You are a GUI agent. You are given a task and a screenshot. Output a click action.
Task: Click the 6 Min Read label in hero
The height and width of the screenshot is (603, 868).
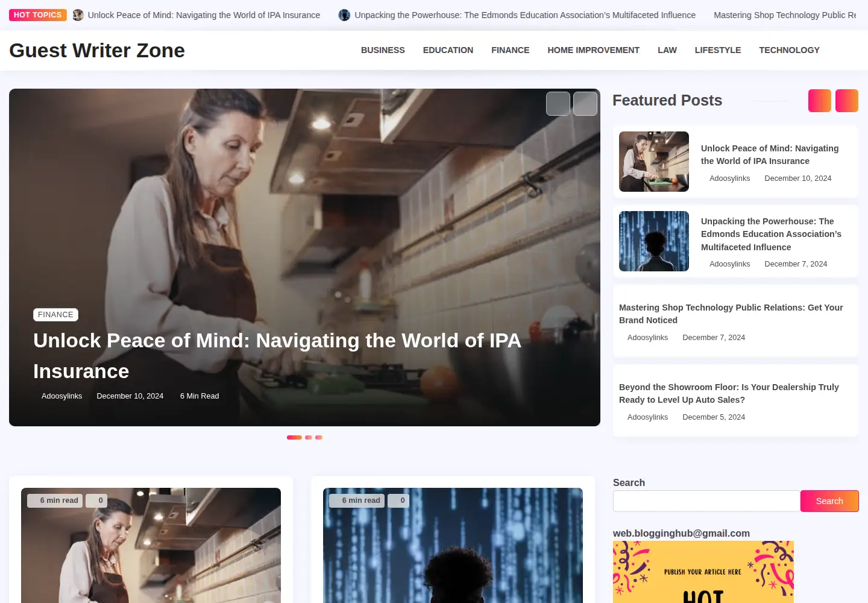click(x=200, y=396)
